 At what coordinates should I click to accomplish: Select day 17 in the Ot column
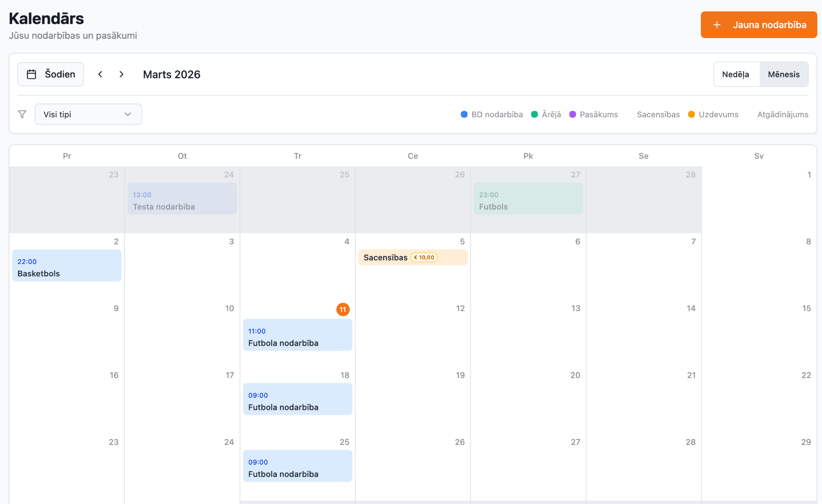(x=230, y=375)
